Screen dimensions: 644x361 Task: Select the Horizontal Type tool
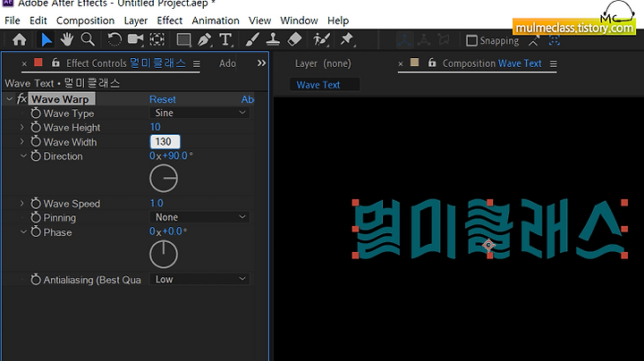225,40
